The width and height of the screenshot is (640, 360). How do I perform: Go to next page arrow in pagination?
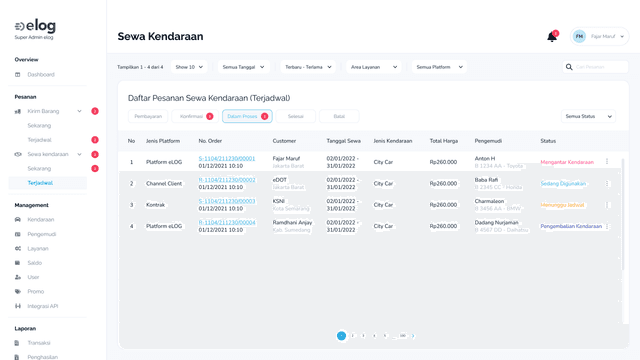coord(413,336)
